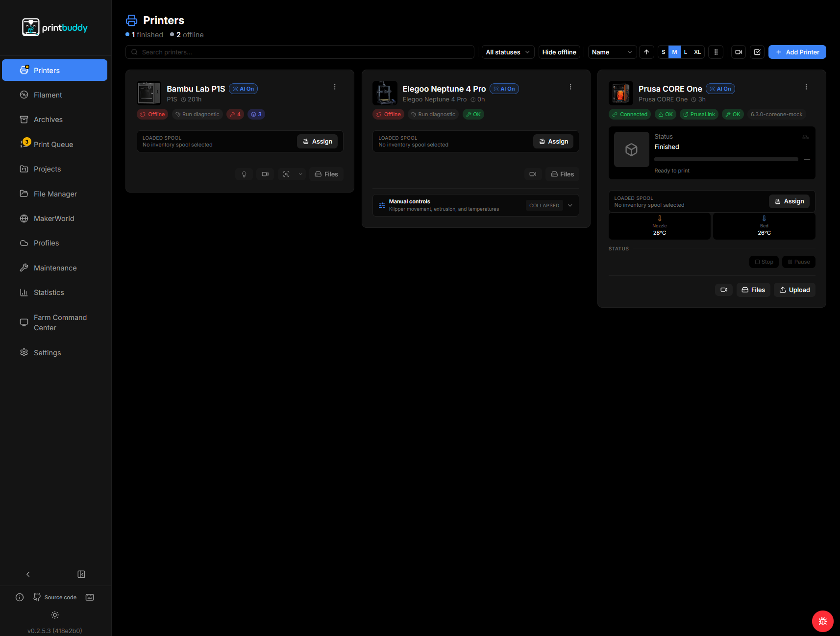
Task: Click the grid drag-handle icon in the toolbar
Action: pos(716,52)
